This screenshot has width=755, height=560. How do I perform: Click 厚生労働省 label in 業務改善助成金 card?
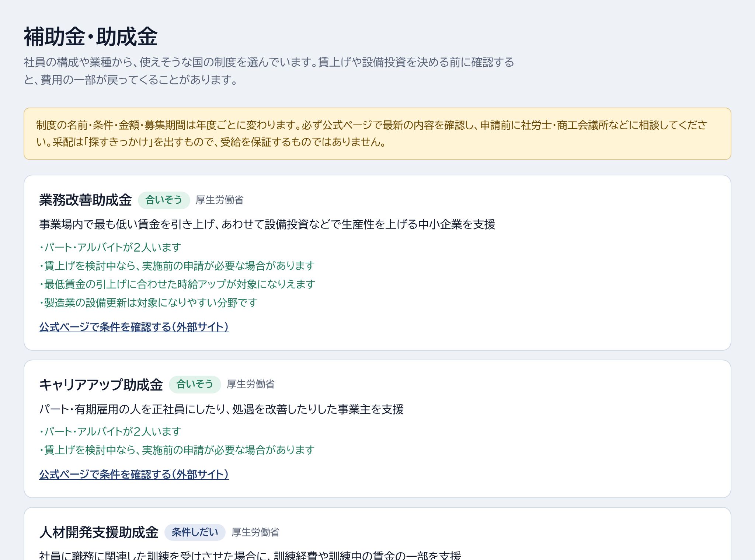coord(220,200)
